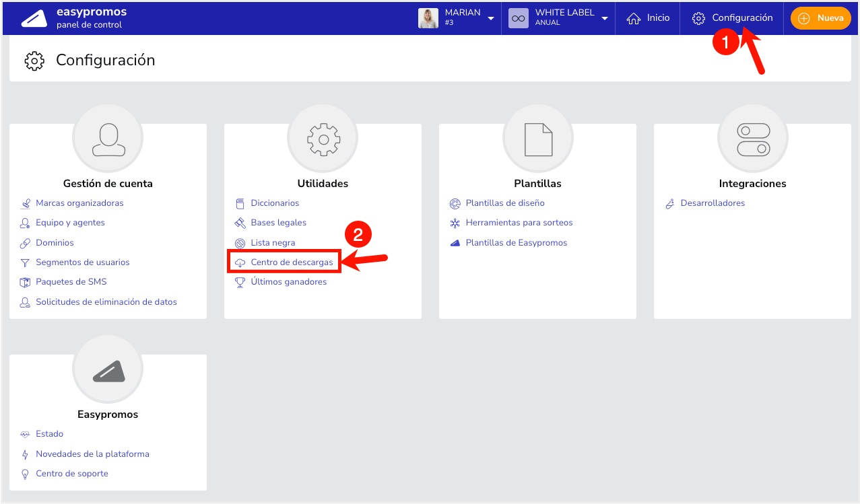860x504 pixels.
Task: Click the Segmentos de usuarios funnel icon
Action: [25, 262]
